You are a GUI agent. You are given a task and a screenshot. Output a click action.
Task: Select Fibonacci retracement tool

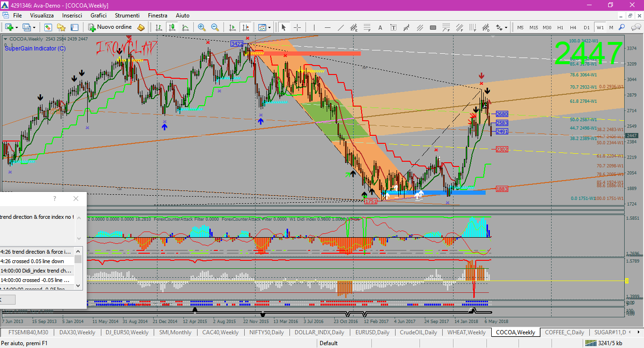[367, 27]
